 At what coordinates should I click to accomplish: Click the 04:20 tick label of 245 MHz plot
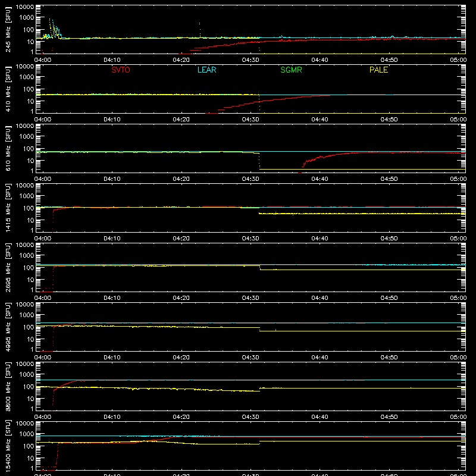[181, 60]
